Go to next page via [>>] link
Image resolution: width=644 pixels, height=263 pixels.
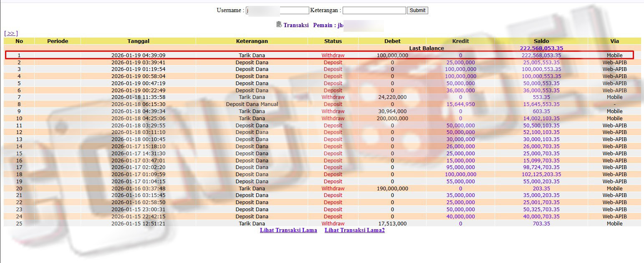click(11, 33)
